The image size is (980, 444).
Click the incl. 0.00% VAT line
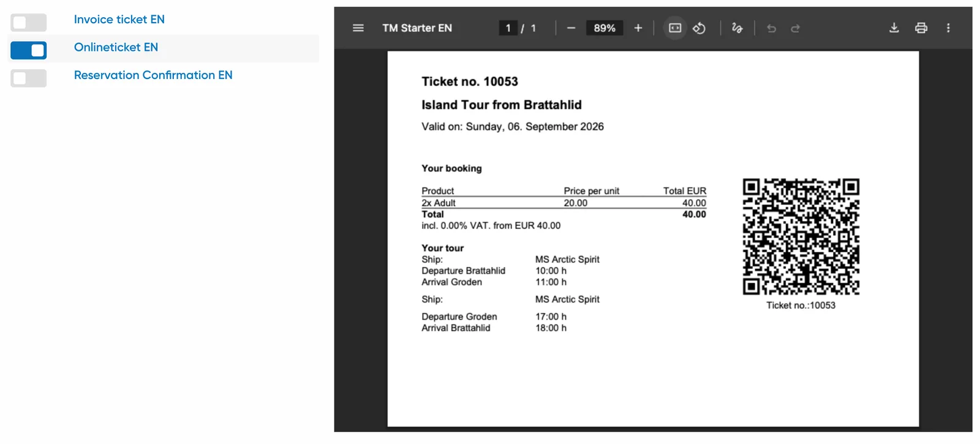click(491, 225)
